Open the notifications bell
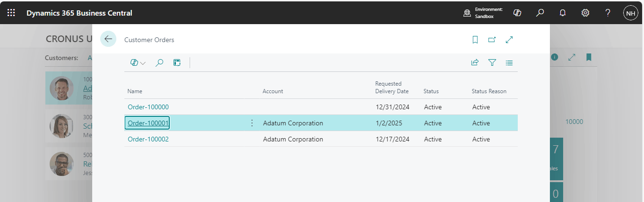Viewport: 644px width, 202px height. click(x=563, y=13)
